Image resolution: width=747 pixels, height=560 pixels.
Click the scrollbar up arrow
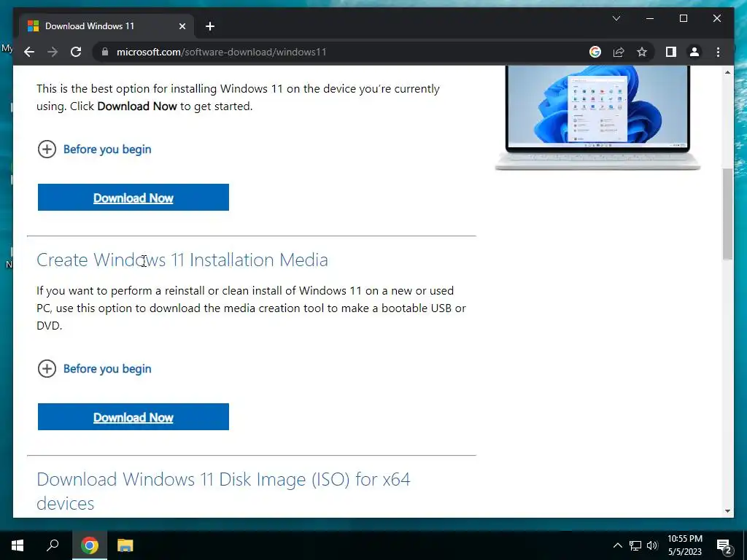pyautogui.click(x=727, y=72)
